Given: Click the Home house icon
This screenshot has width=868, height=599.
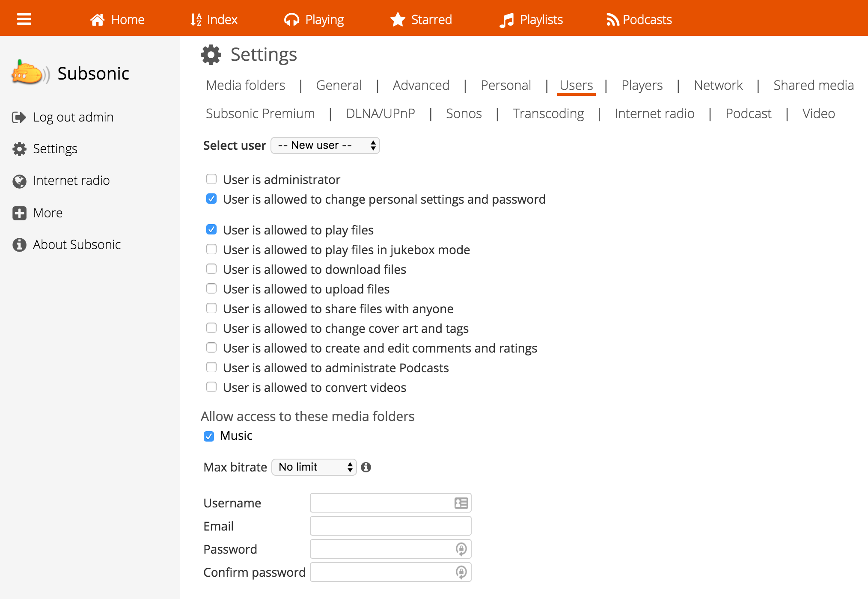Looking at the screenshot, I should coord(98,20).
